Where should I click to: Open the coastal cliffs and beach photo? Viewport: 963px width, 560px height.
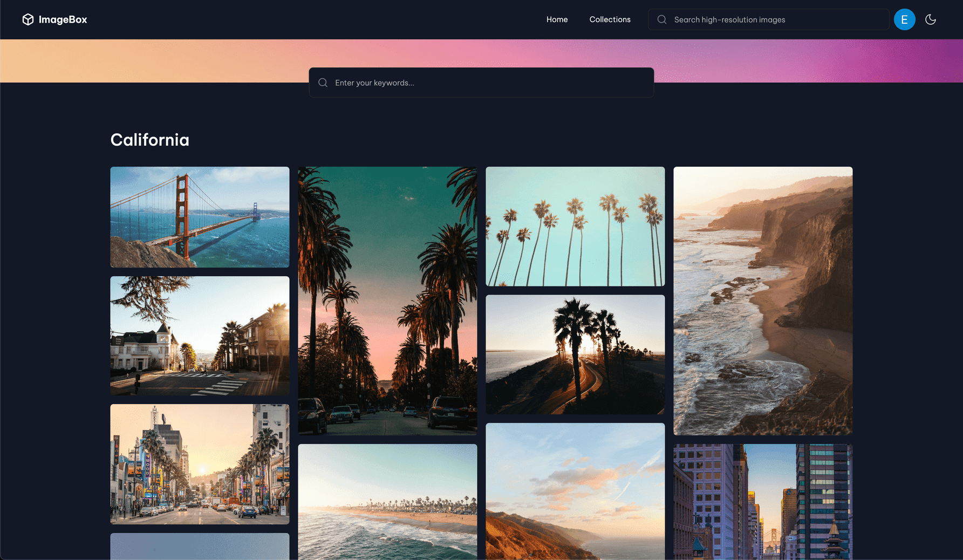pos(763,301)
